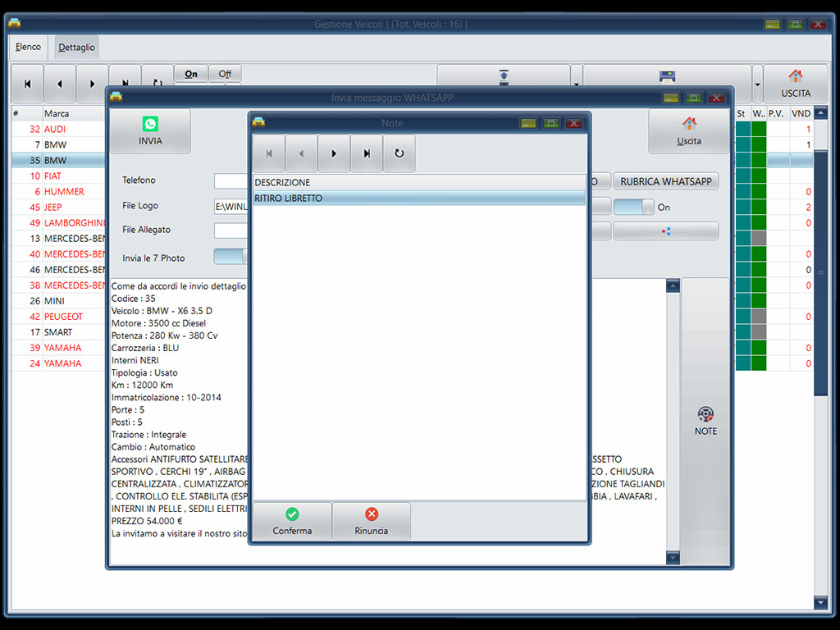840x630 pixels.
Task: Switch to the Dettaglio tab
Action: pyautogui.click(x=76, y=47)
